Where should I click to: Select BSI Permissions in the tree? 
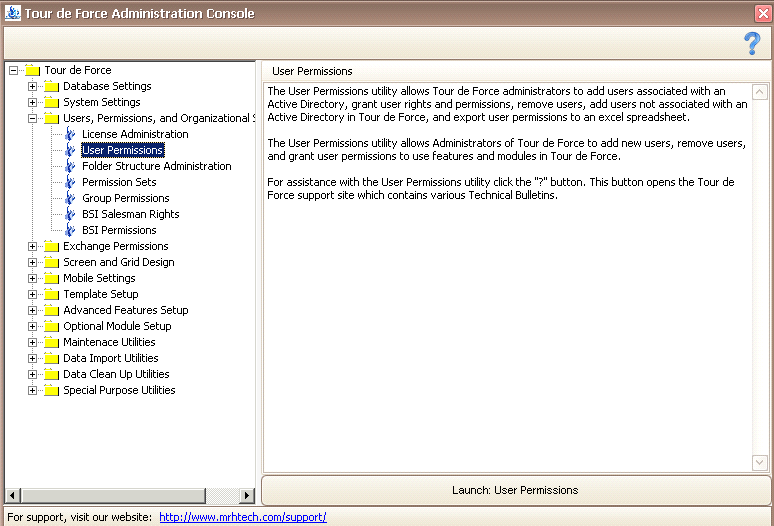pos(119,230)
